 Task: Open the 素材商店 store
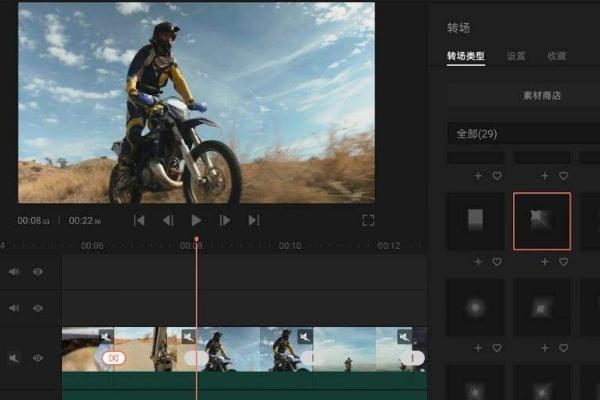tap(542, 96)
